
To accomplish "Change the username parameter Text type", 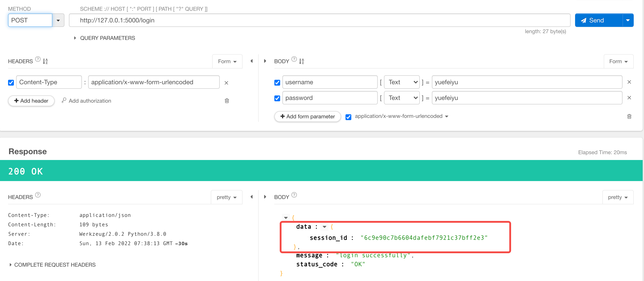I will tap(401, 82).
